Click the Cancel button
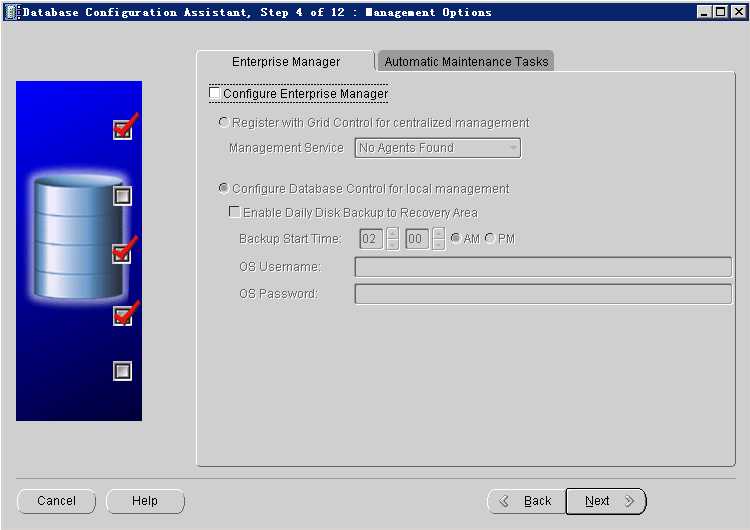The width and height of the screenshot is (750, 530). 56,501
